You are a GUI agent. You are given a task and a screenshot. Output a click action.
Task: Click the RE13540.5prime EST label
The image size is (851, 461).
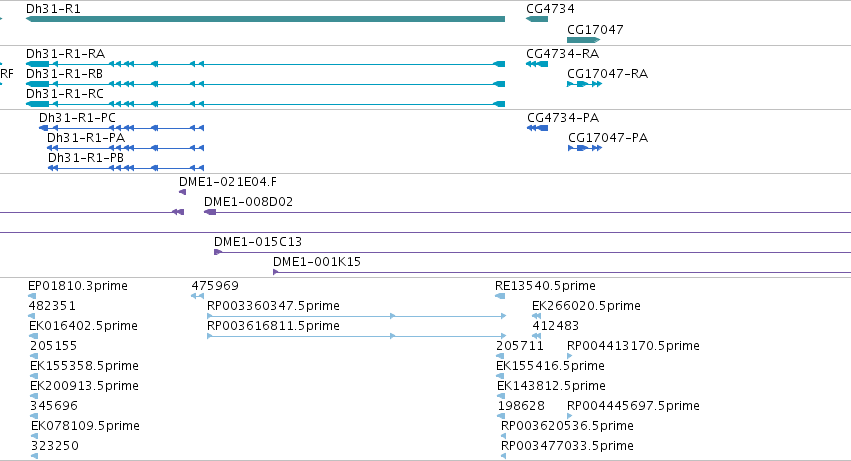[x=545, y=286]
